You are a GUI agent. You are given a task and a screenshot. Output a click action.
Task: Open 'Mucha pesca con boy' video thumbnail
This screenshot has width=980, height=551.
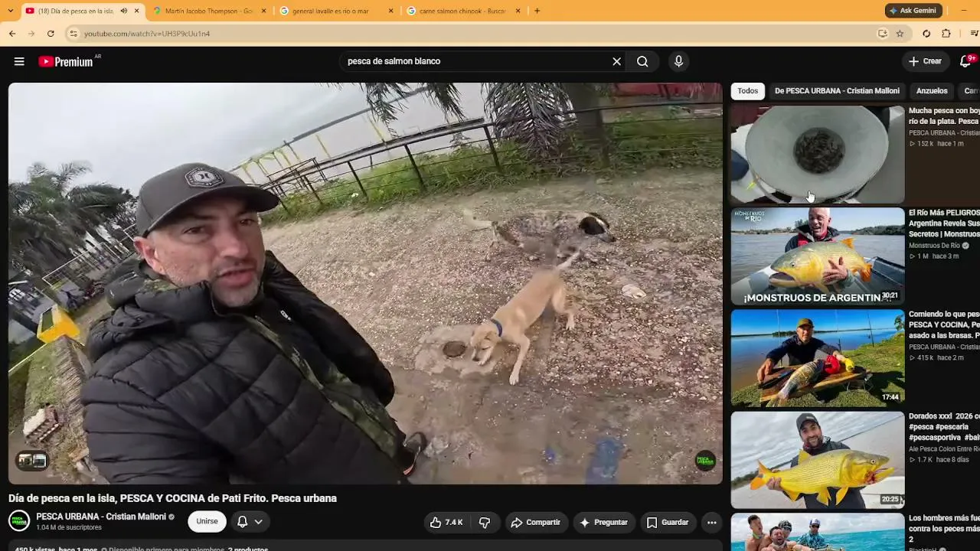point(818,155)
